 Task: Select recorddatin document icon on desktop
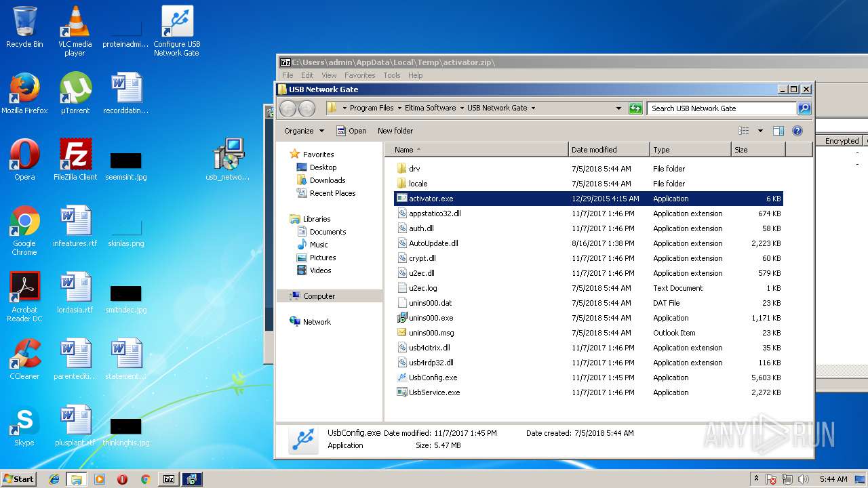point(126,94)
